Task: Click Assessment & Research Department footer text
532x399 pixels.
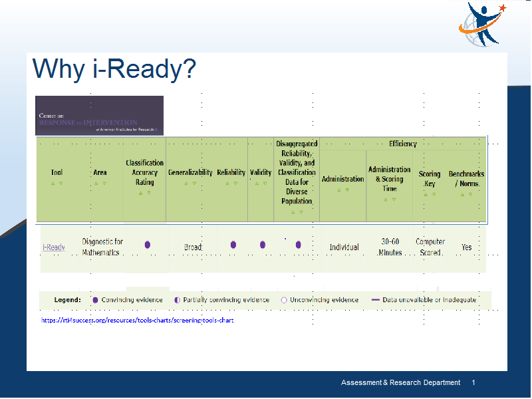Action: point(401,383)
